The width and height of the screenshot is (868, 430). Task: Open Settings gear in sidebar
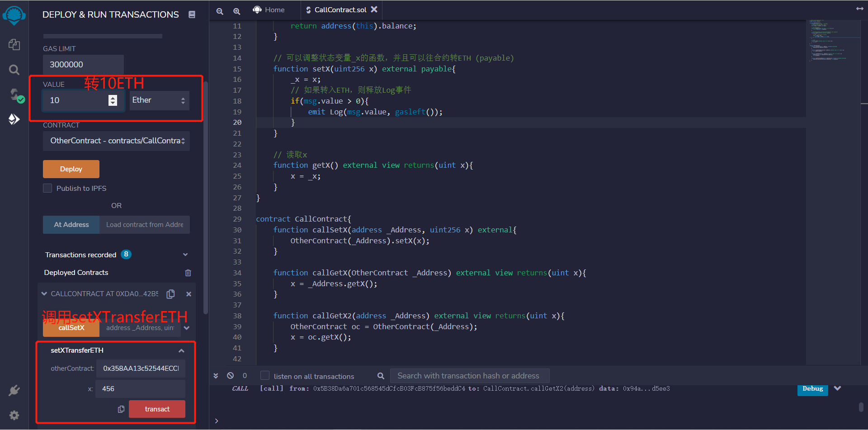tap(14, 415)
